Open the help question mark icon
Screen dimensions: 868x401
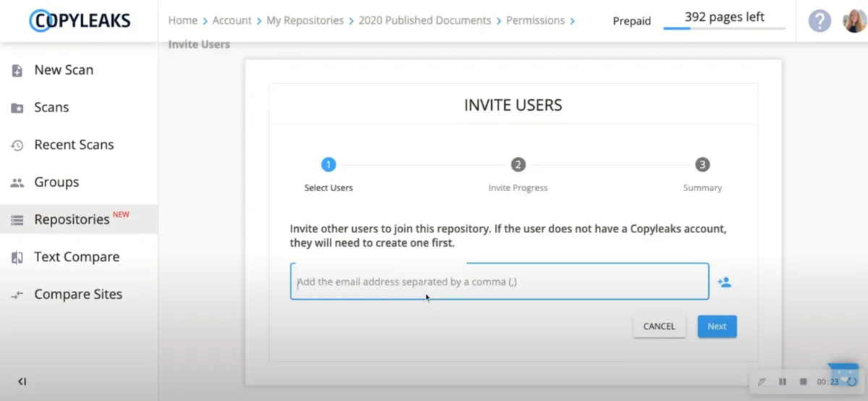pyautogui.click(x=820, y=21)
